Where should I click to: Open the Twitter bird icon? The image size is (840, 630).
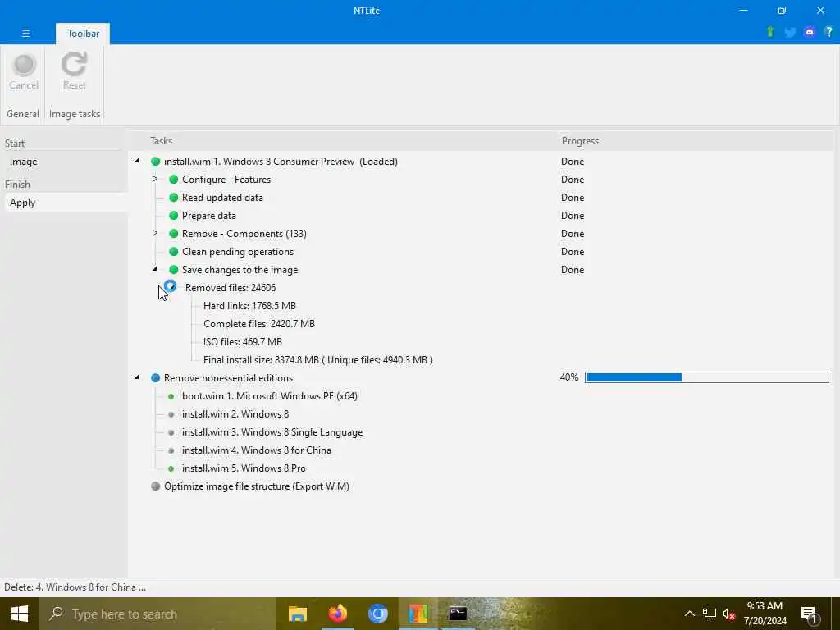(x=790, y=32)
